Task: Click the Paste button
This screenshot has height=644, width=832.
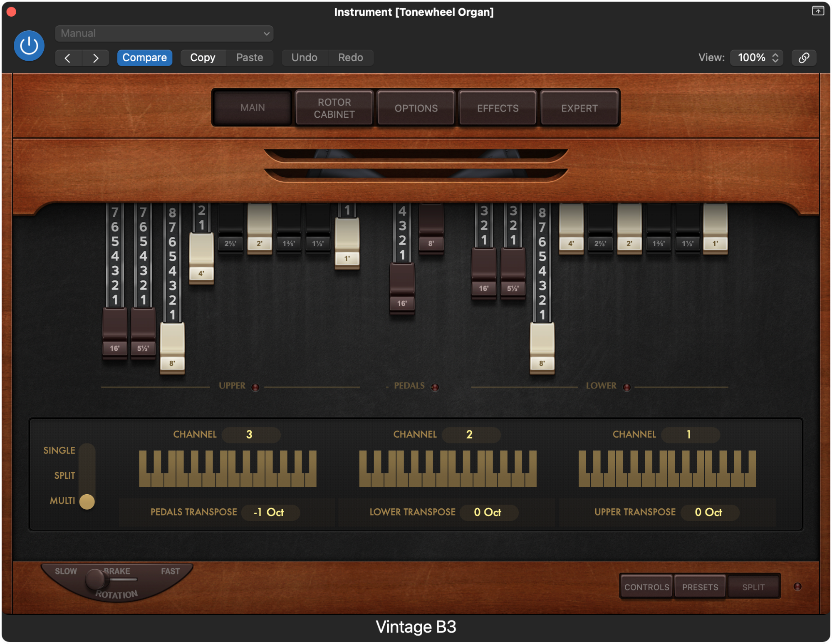Action: click(250, 58)
